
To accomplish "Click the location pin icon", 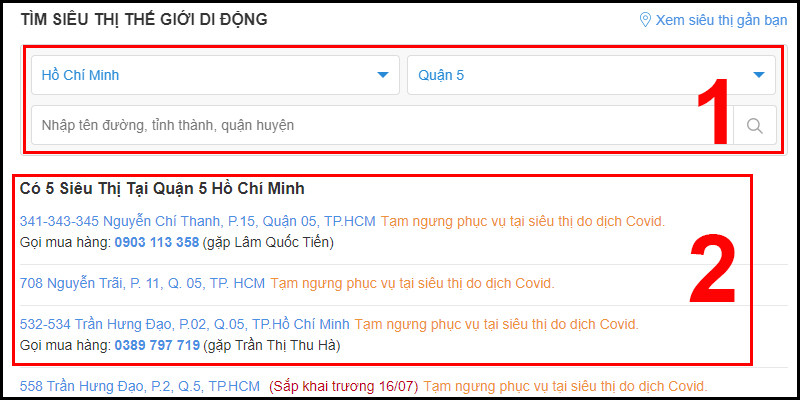I will pos(645,20).
